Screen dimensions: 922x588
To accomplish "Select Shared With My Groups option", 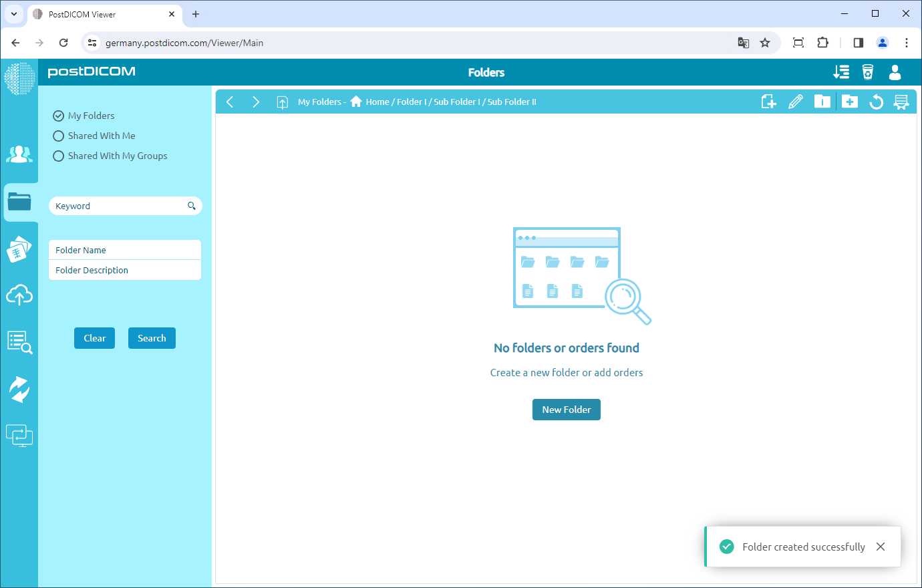I will (58, 156).
